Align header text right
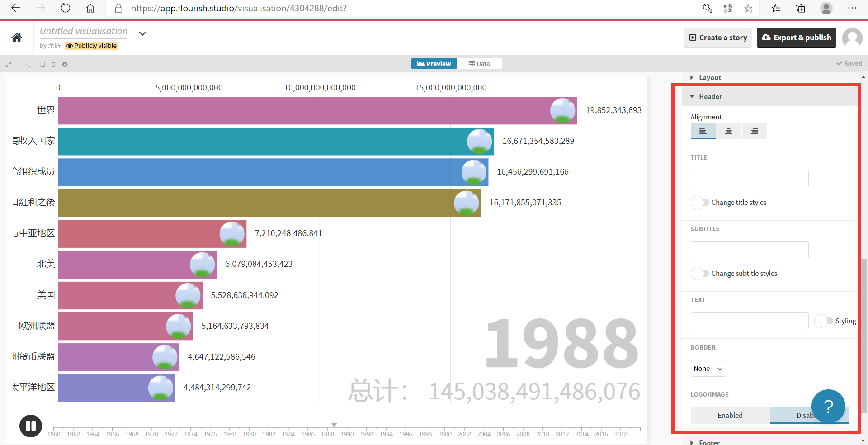The image size is (868, 445). (x=755, y=131)
